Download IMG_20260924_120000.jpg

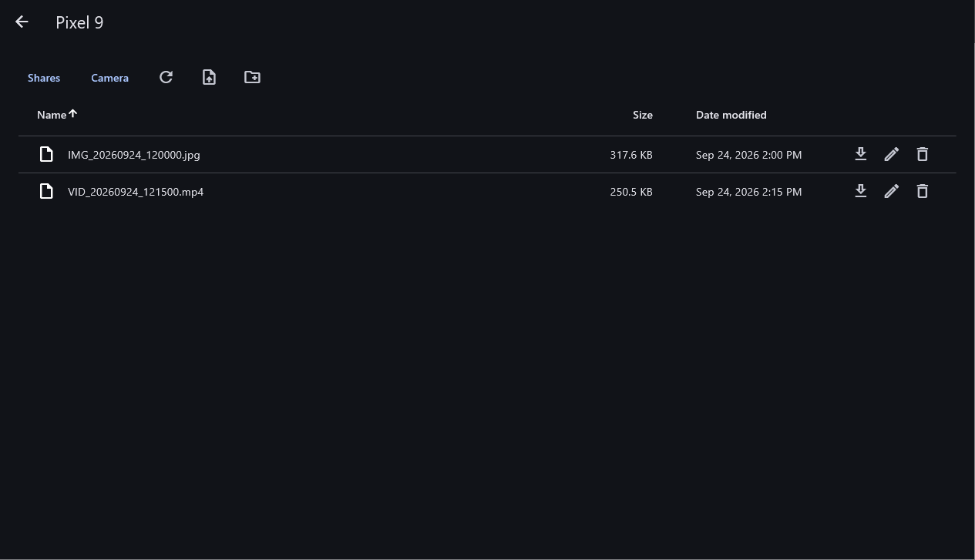coord(861,154)
